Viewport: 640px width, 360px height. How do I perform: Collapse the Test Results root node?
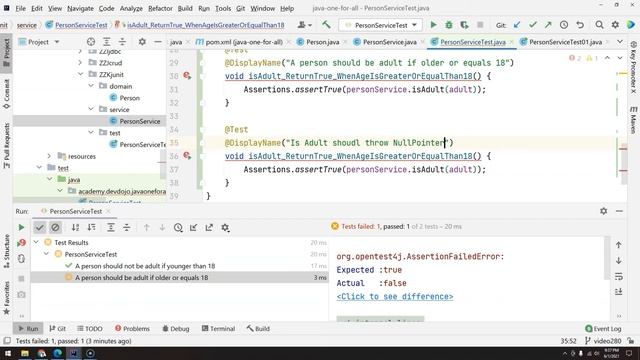point(36,242)
